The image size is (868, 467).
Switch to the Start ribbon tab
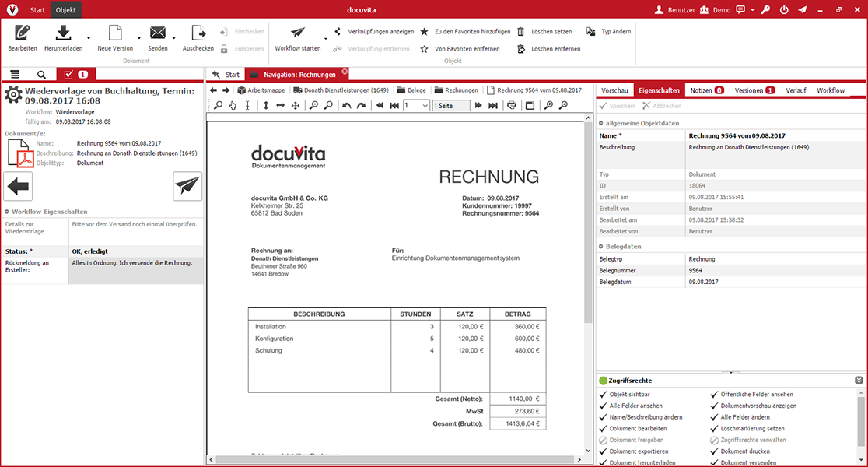(37, 10)
